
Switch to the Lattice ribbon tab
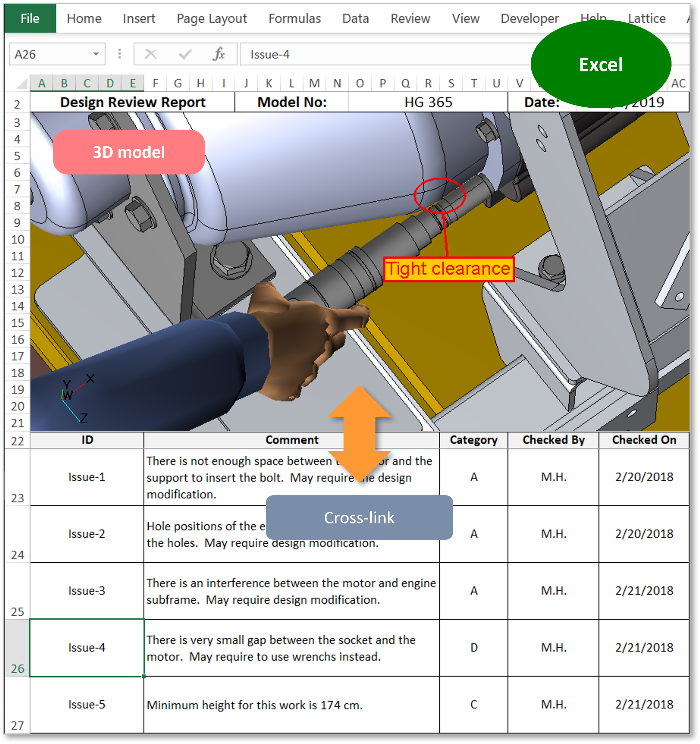click(x=647, y=18)
